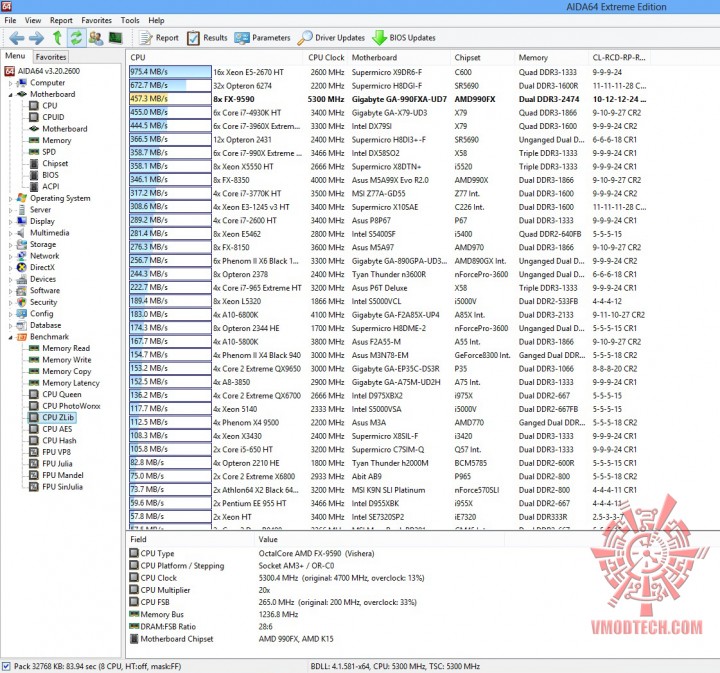This screenshot has height=673, width=720.
Task: Open the Help menu
Action: click(156, 20)
